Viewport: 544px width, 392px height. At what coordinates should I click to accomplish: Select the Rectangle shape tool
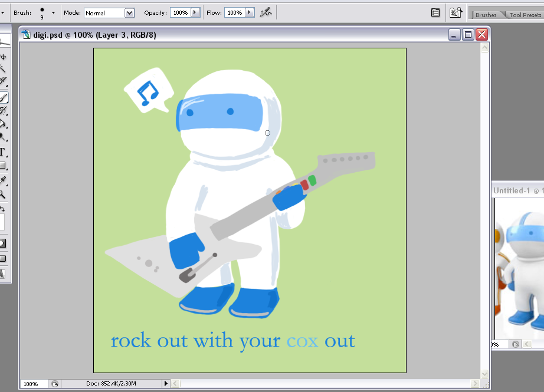pyautogui.click(x=3, y=165)
